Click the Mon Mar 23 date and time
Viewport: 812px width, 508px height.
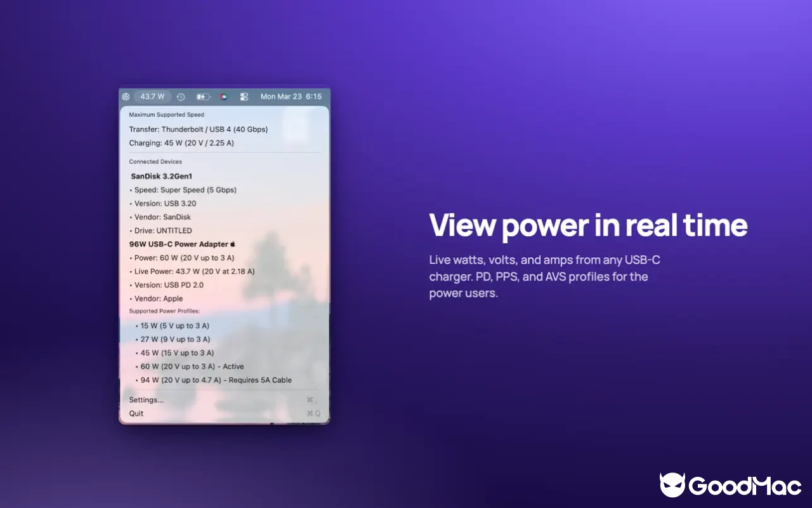pyautogui.click(x=291, y=97)
